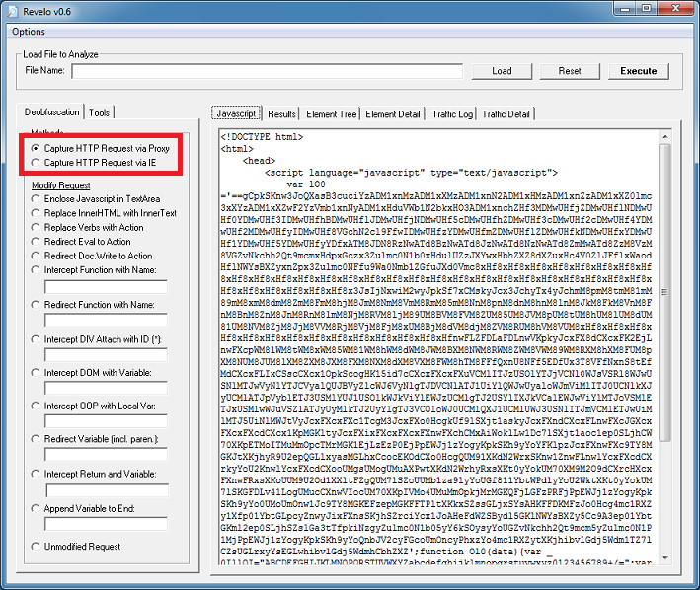Open the Element Tree tab

coord(332,114)
